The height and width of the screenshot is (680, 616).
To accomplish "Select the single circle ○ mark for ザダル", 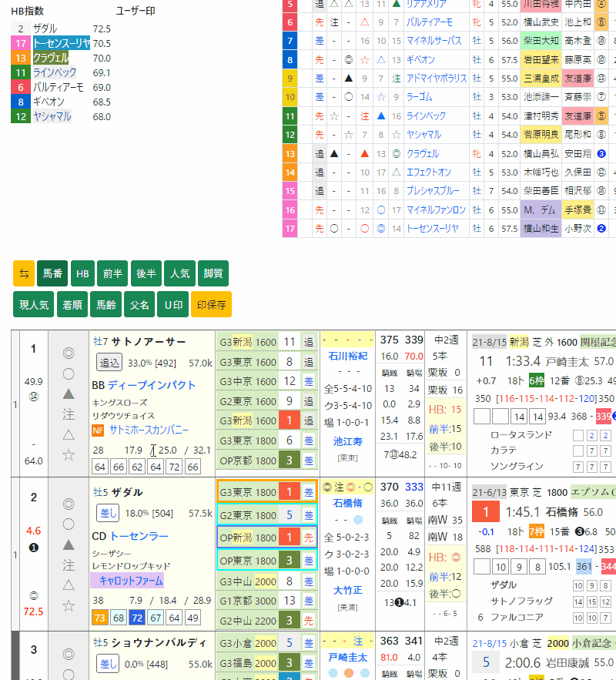I will pyautogui.click(x=69, y=524).
